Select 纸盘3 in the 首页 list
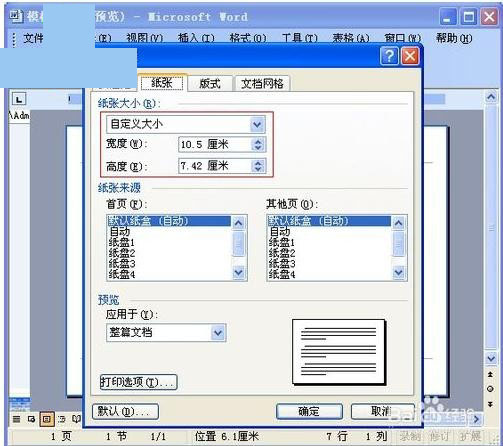The image size is (503, 446). coord(169,264)
